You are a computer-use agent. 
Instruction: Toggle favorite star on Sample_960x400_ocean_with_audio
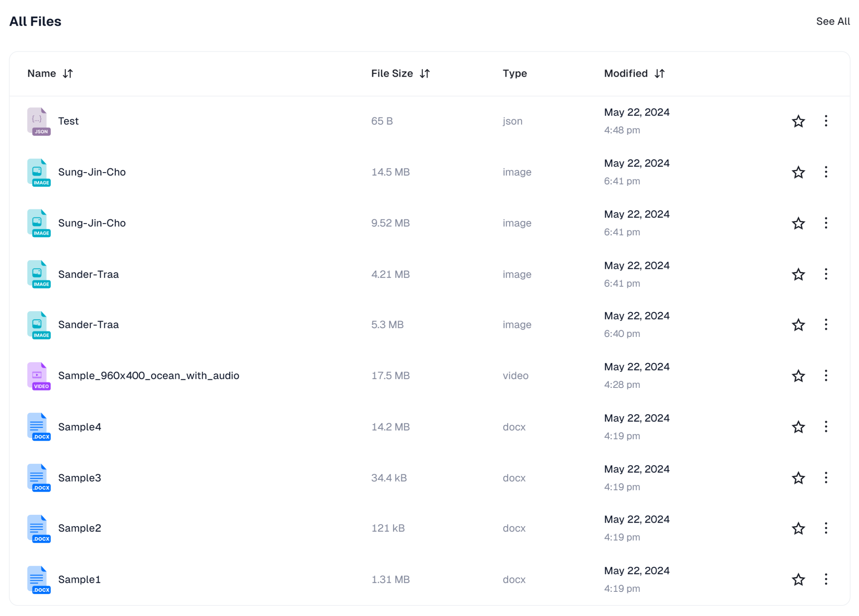coord(799,376)
